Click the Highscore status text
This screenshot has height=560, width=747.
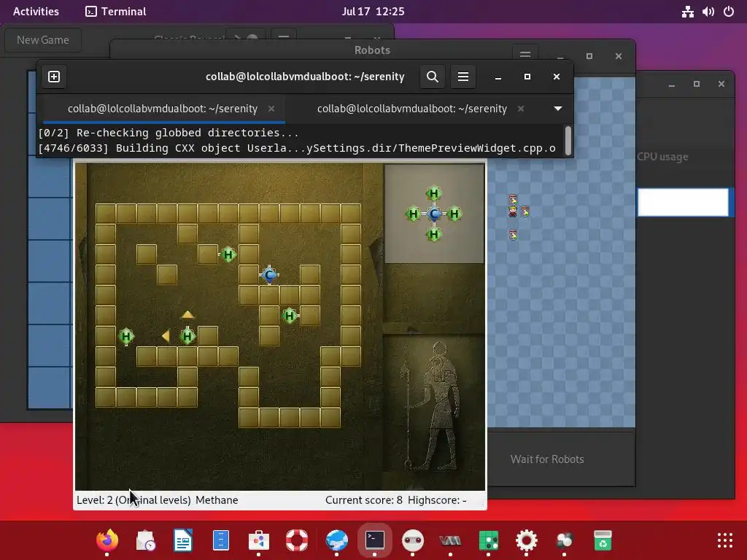pos(437,500)
